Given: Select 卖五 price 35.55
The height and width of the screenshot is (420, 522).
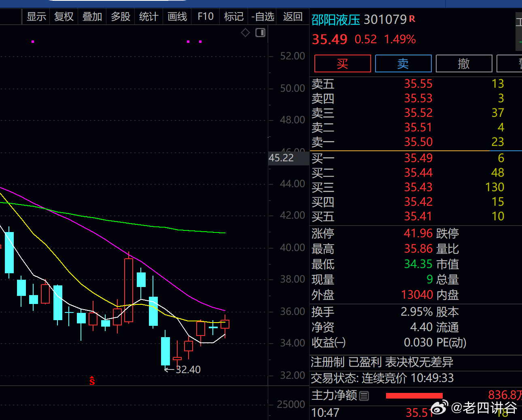Looking at the screenshot, I should click(x=418, y=84).
